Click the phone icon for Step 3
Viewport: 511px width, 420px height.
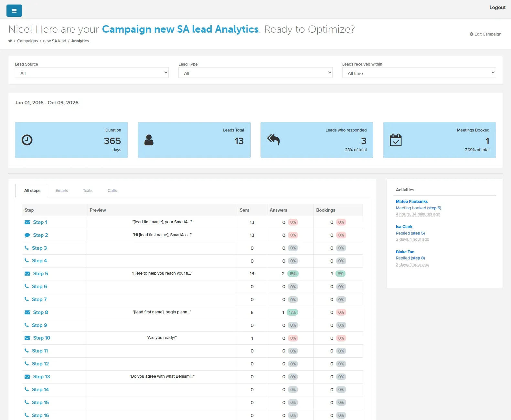27,248
